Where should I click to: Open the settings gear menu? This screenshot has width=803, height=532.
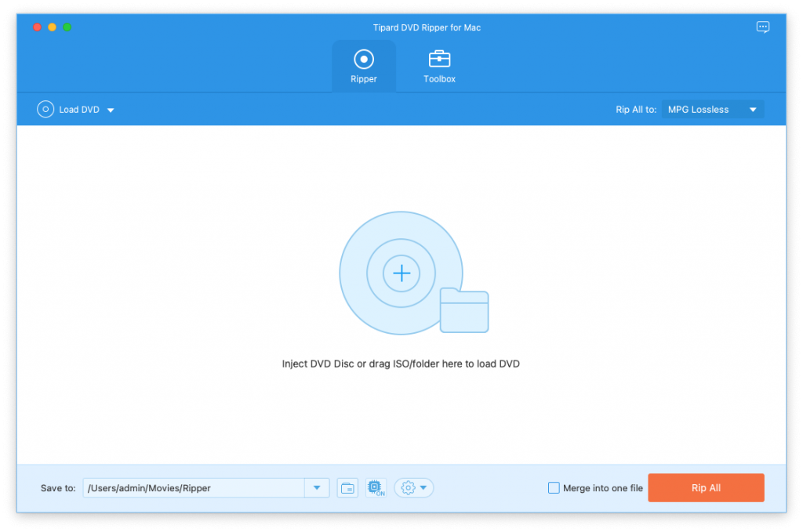coord(414,488)
